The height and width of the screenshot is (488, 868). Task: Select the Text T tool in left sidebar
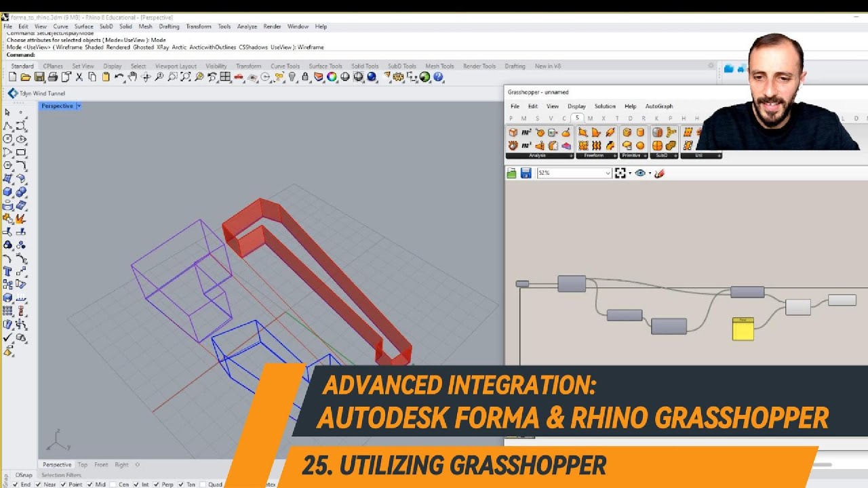[x=7, y=270]
